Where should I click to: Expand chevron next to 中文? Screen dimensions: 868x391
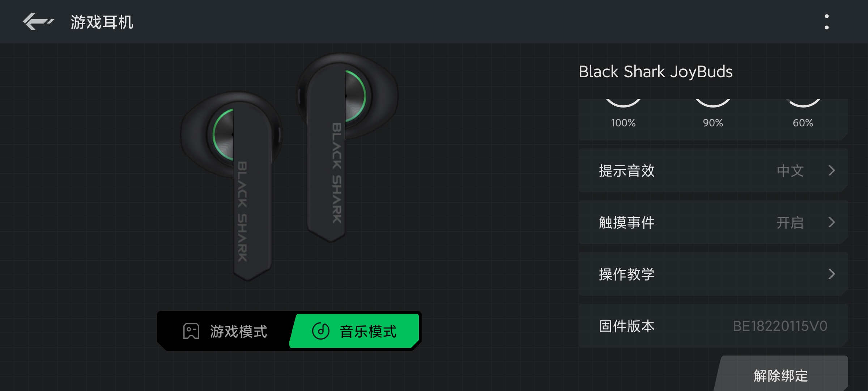831,171
